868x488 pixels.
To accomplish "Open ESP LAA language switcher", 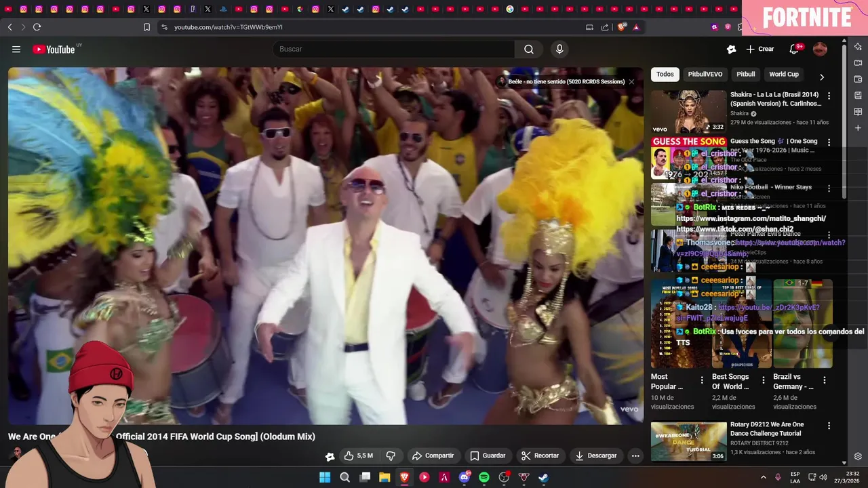I will tap(795, 477).
